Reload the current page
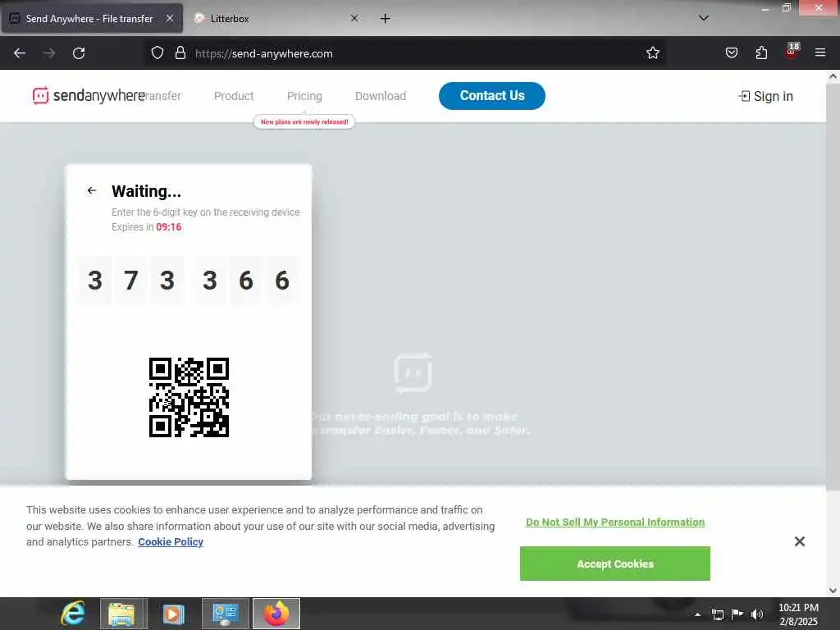The height and width of the screenshot is (630, 840). point(79,53)
